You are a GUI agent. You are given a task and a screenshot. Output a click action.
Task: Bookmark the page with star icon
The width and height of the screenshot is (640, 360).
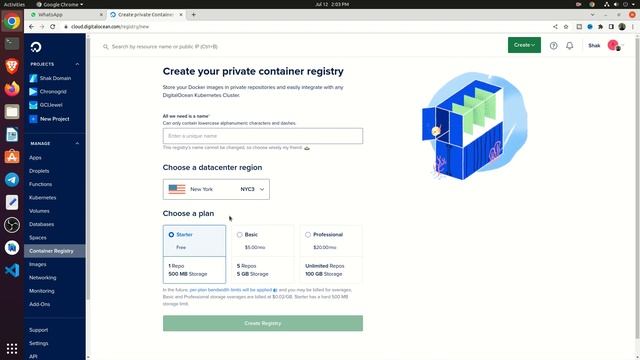coord(566,27)
